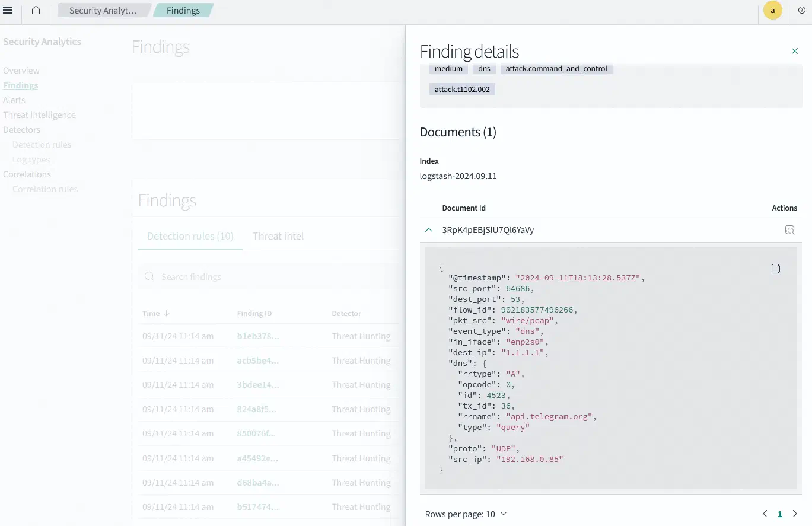Open Detection rules in the sidebar
The image size is (812, 526).
(42, 145)
